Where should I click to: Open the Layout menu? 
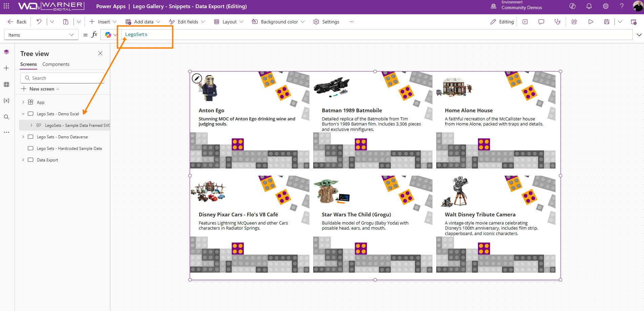(x=229, y=22)
